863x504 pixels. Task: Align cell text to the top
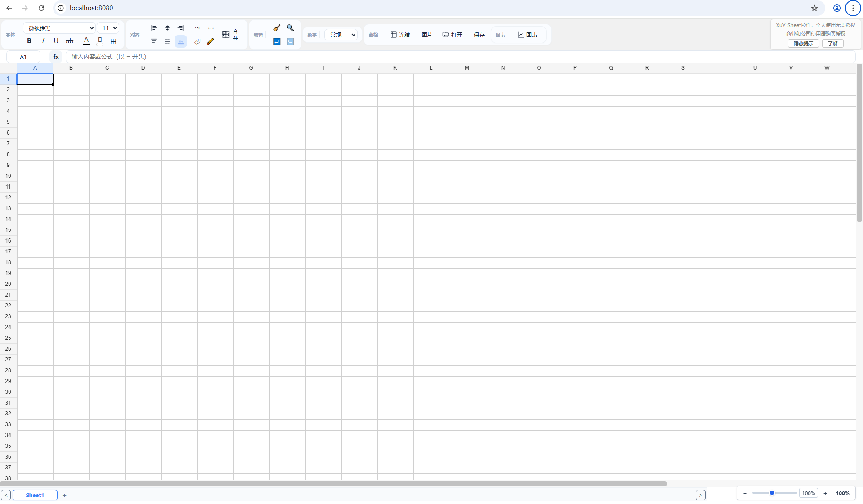[154, 41]
